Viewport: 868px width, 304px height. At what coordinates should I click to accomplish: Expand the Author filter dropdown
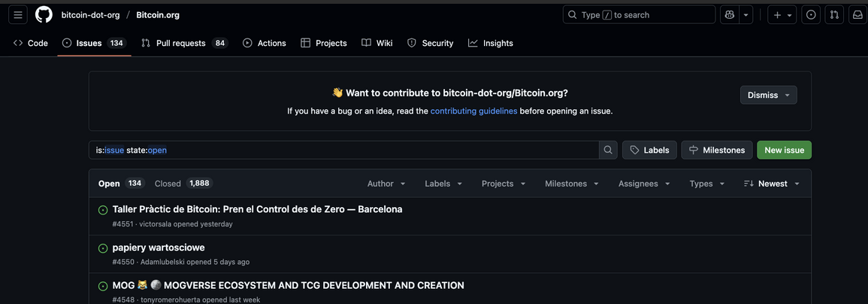[386, 184]
